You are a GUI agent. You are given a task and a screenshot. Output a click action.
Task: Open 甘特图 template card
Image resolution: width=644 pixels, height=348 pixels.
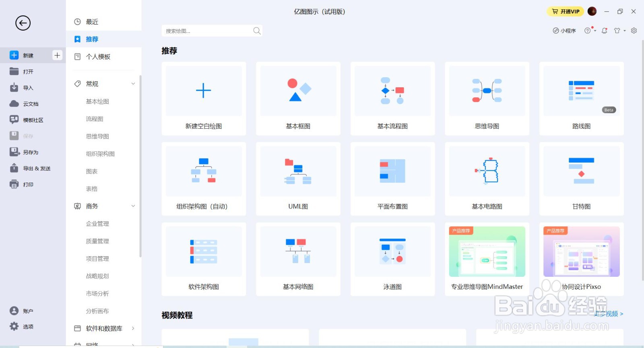[582, 179]
